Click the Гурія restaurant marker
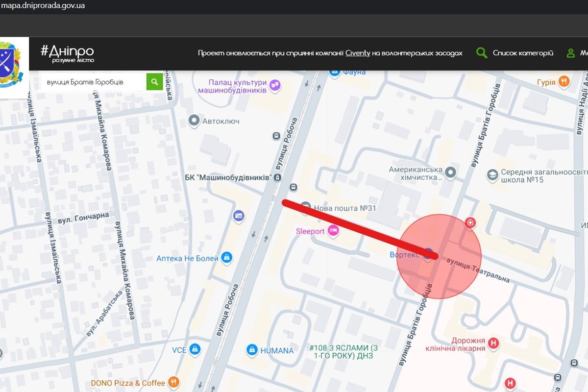Viewport: 588px width, 392px height. pos(564,82)
